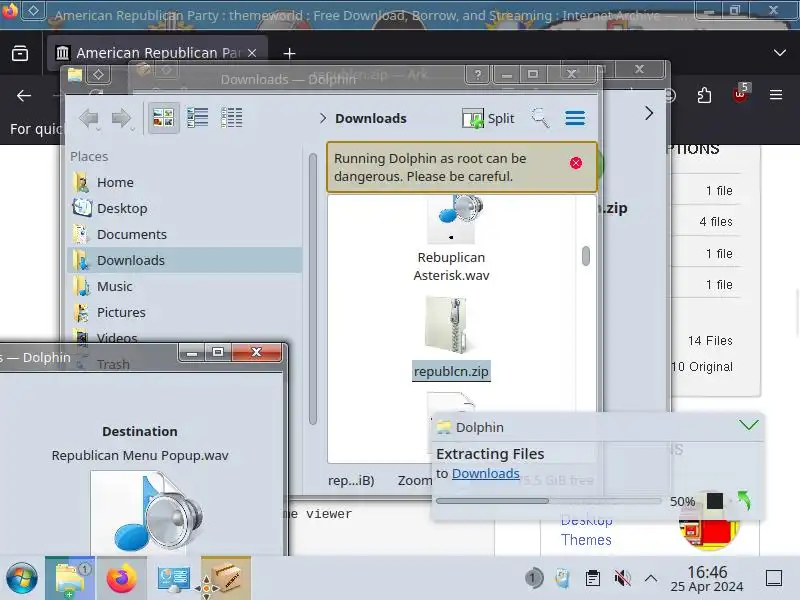Open Themes link on archive page
This screenshot has height=600, width=800.
pos(586,540)
